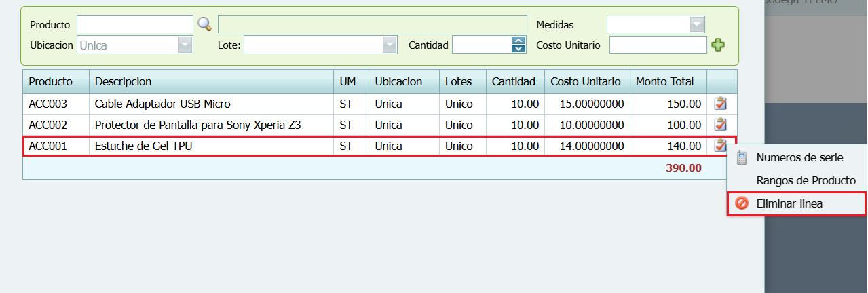Focus the Producto code input field

point(135,24)
